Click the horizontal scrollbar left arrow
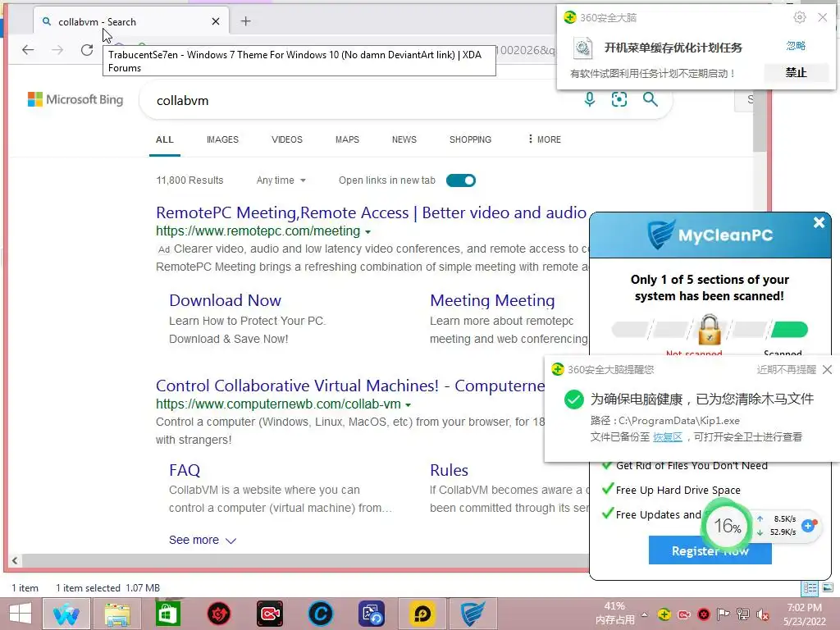 (15, 560)
